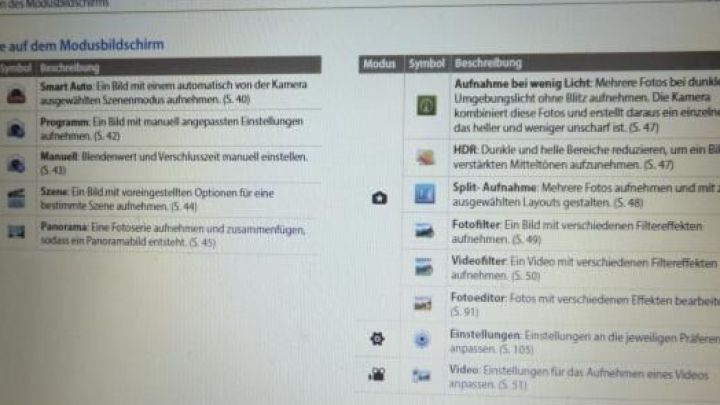The image size is (720, 405).
Task: Click the Beschreibung header in right table
Action: [x=488, y=63]
